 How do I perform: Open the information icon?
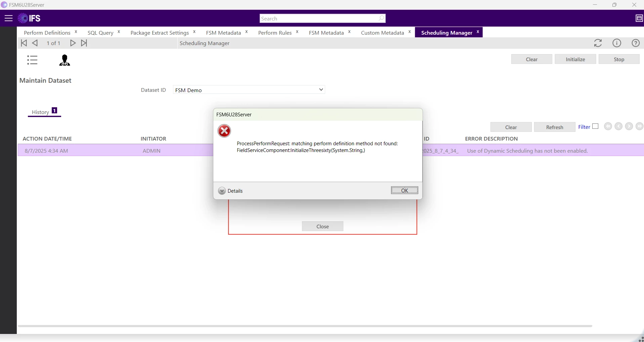617,43
